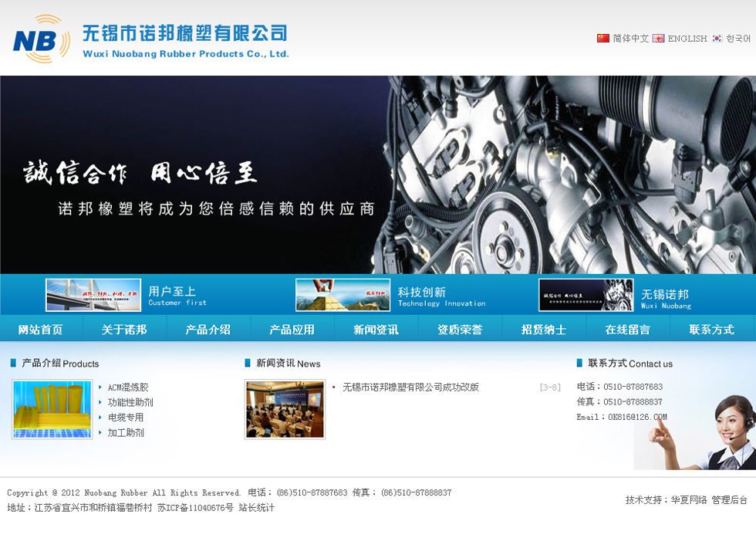Viewport: 756px width, 538px height.
Task: Open the ACM混炼胶 product link
Action: coord(128,387)
